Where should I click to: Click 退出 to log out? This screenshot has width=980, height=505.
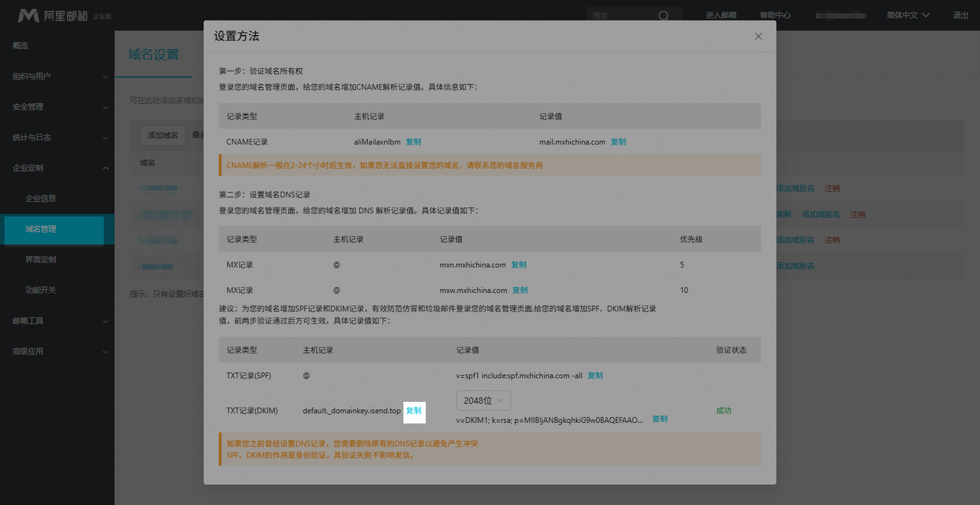coord(960,14)
